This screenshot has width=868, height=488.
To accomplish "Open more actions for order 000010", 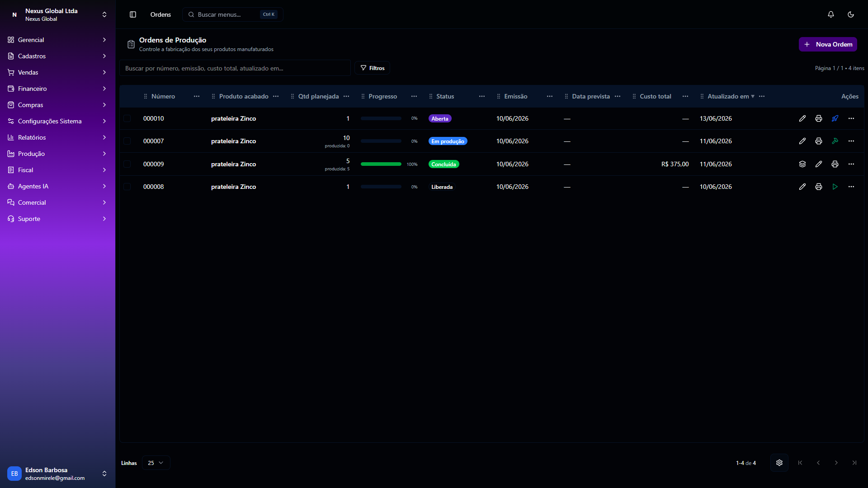I will tap(851, 118).
